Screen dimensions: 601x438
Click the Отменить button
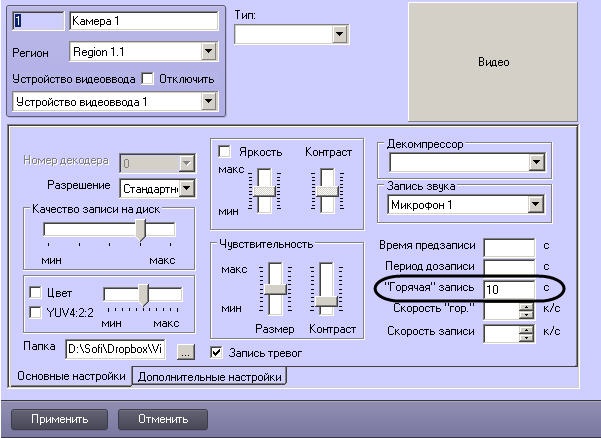point(163,419)
